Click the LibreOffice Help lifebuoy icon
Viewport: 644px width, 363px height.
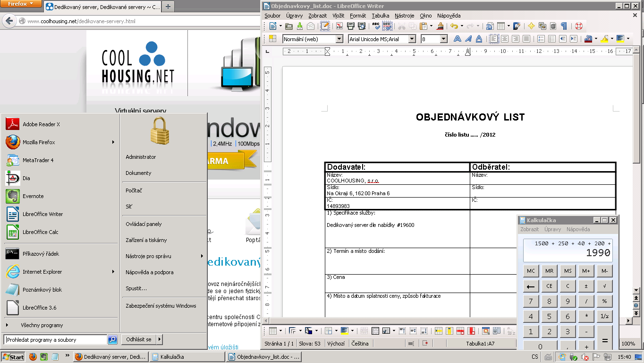click(x=578, y=26)
